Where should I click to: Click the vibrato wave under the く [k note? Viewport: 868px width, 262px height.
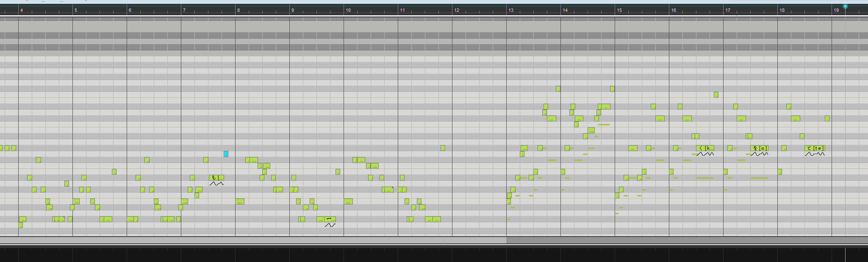(705, 154)
